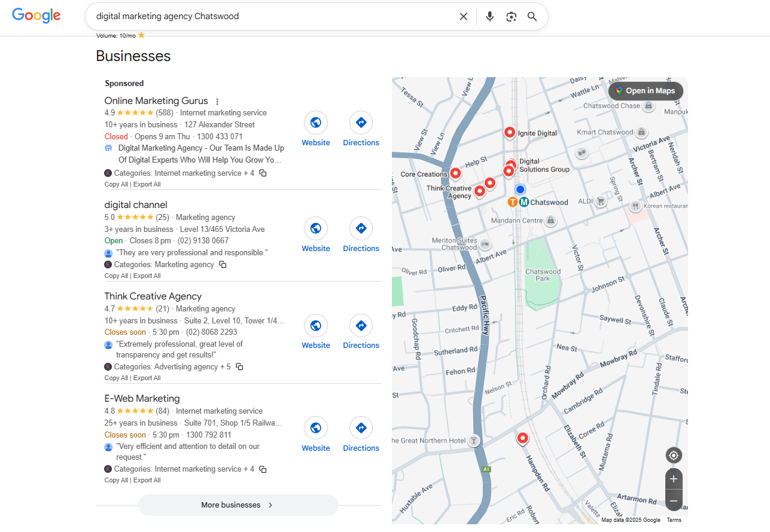Click Open in Maps
770x532 pixels.
pos(645,90)
